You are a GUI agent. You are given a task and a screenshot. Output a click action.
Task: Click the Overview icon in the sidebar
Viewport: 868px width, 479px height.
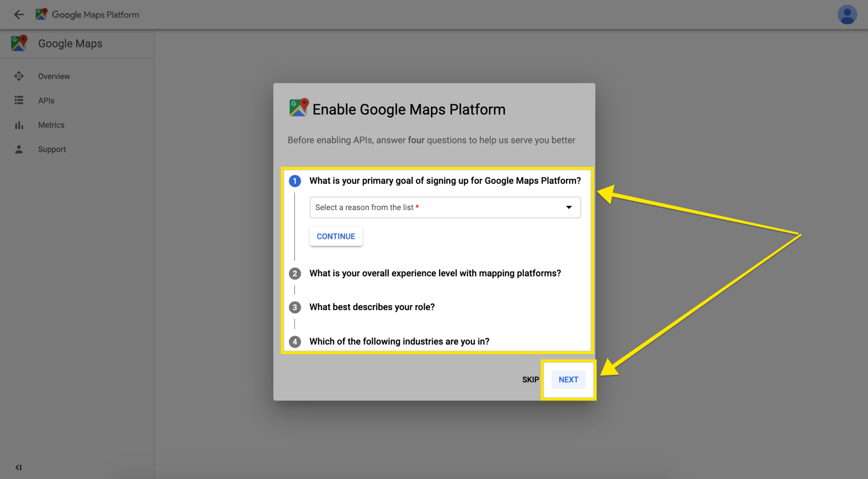19,76
